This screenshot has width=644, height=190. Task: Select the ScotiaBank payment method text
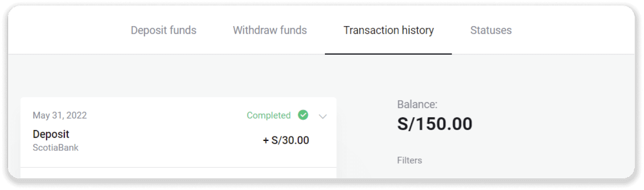pos(56,148)
